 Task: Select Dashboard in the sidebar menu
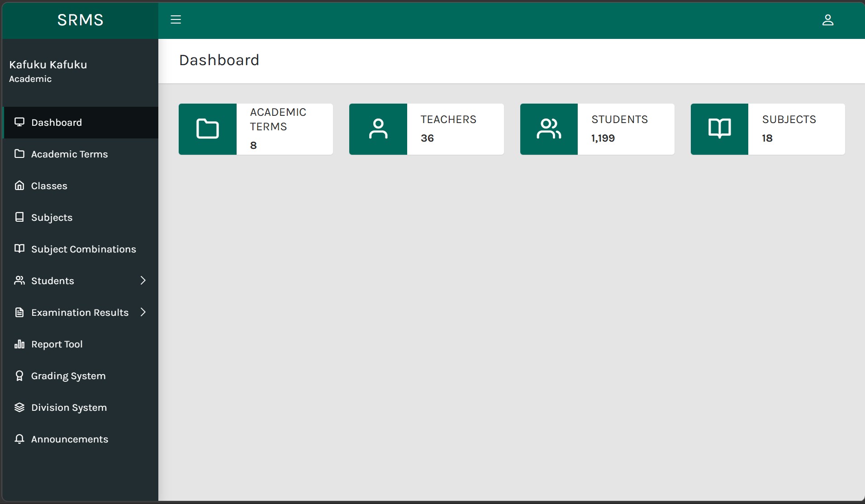point(56,122)
